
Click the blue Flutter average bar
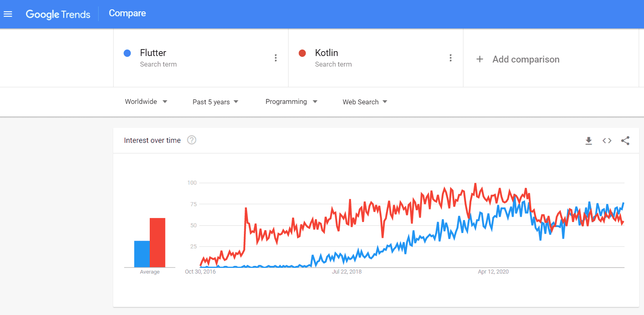tap(142, 254)
